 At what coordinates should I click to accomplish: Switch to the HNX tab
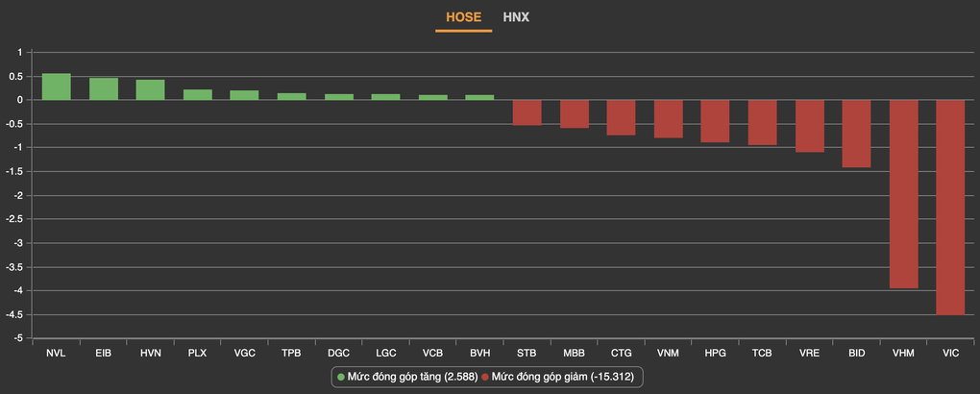[516, 17]
